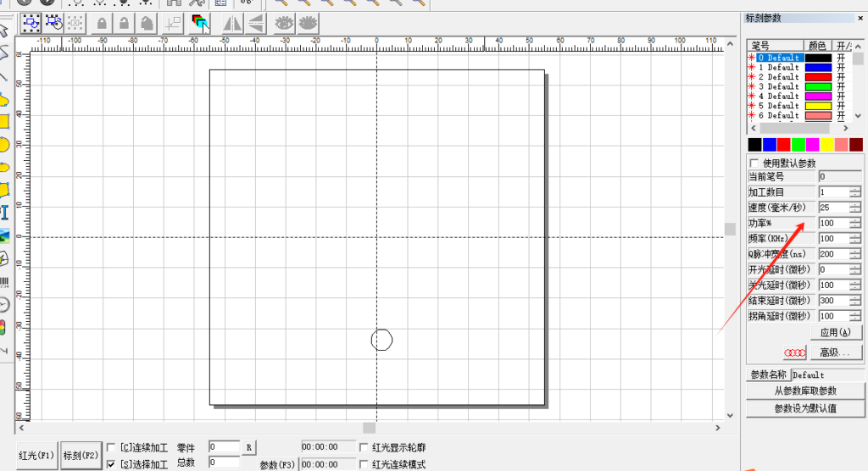Select the text tool in left toolbar
The image size is (868, 471).
[x=3, y=212]
